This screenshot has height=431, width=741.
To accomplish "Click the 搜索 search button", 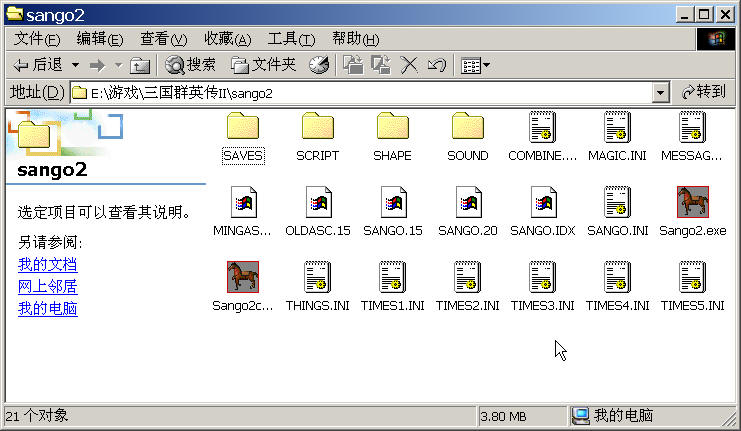I will coord(190,65).
